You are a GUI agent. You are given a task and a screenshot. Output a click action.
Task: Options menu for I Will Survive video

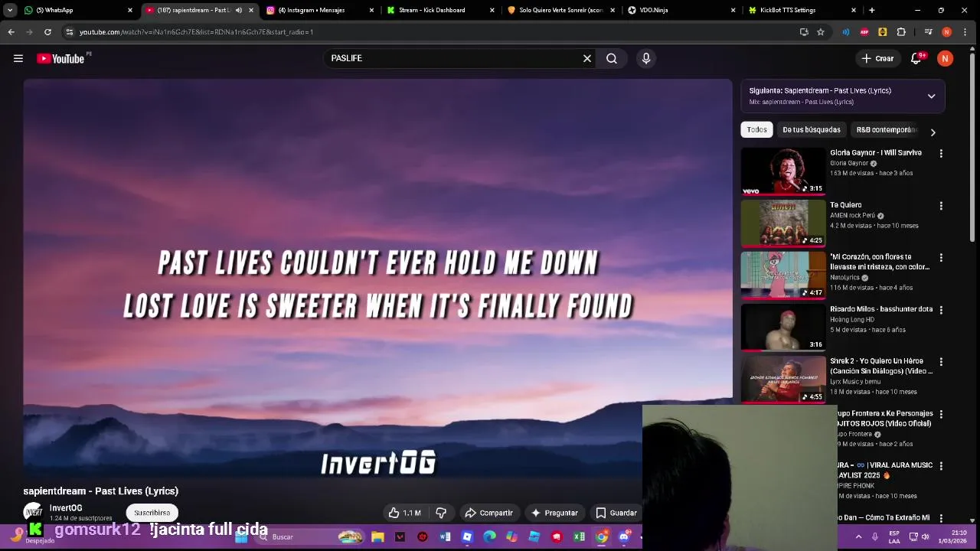click(x=941, y=154)
